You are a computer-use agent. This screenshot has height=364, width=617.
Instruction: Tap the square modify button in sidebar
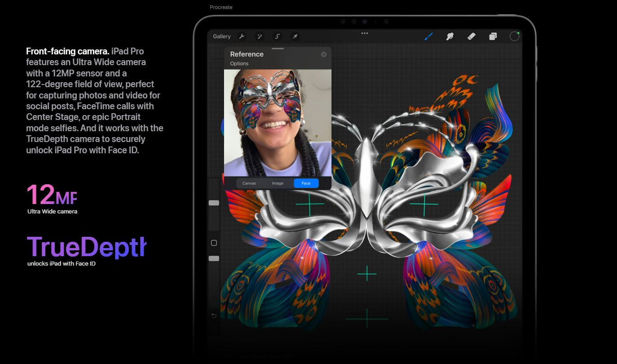click(214, 243)
